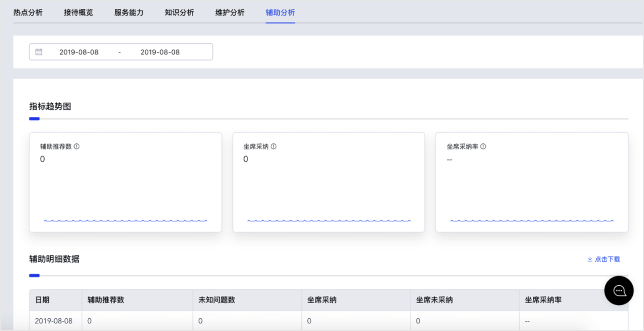Click the 辅助明细数据 section heading

pyautogui.click(x=54, y=259)
